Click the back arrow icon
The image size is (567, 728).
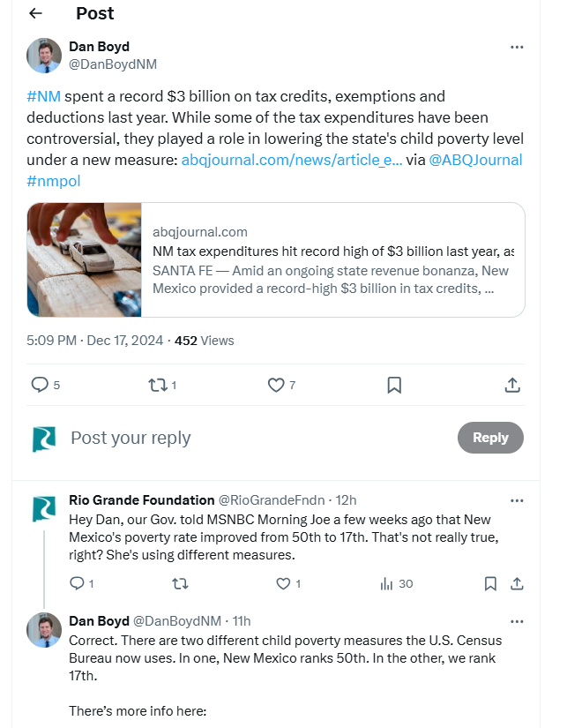tap(34, 13)
